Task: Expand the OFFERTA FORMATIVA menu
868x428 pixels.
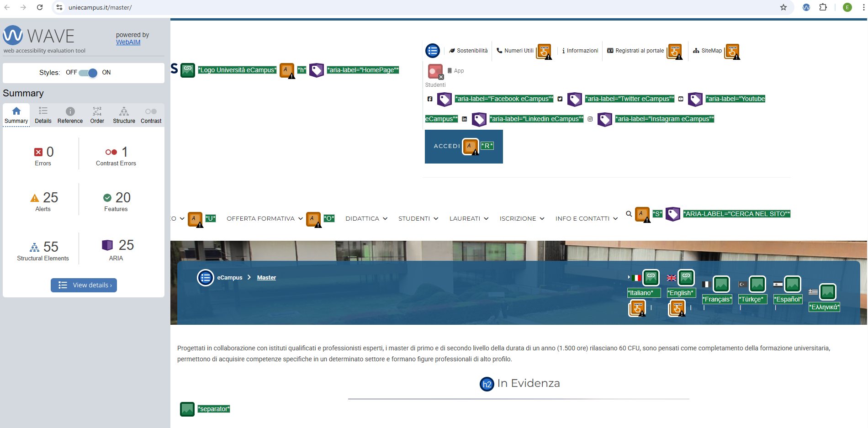Action: pyautogui.click(x=264, y=219)
